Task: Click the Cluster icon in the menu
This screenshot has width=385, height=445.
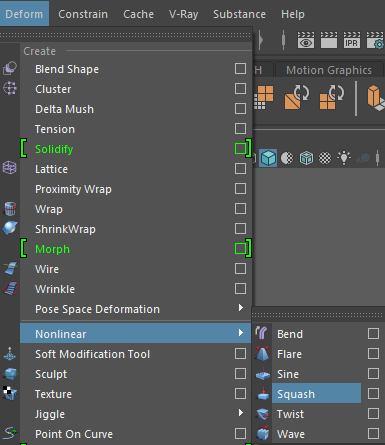Action: (x=10, y=88)
